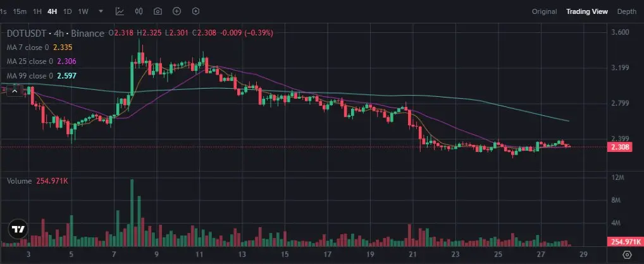This screenshot has width=644, height=264.
Task: Open the indicators line-chart icon
Action: [x=120, y=11]
